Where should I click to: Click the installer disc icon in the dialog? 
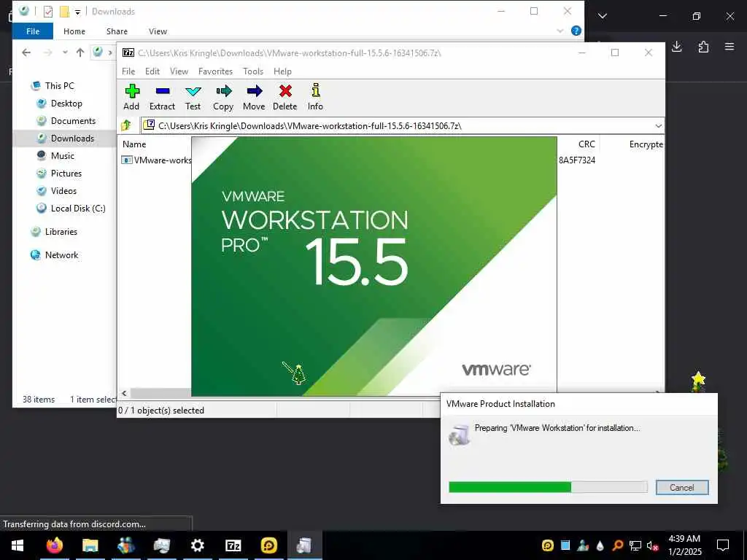pos(460,435)
